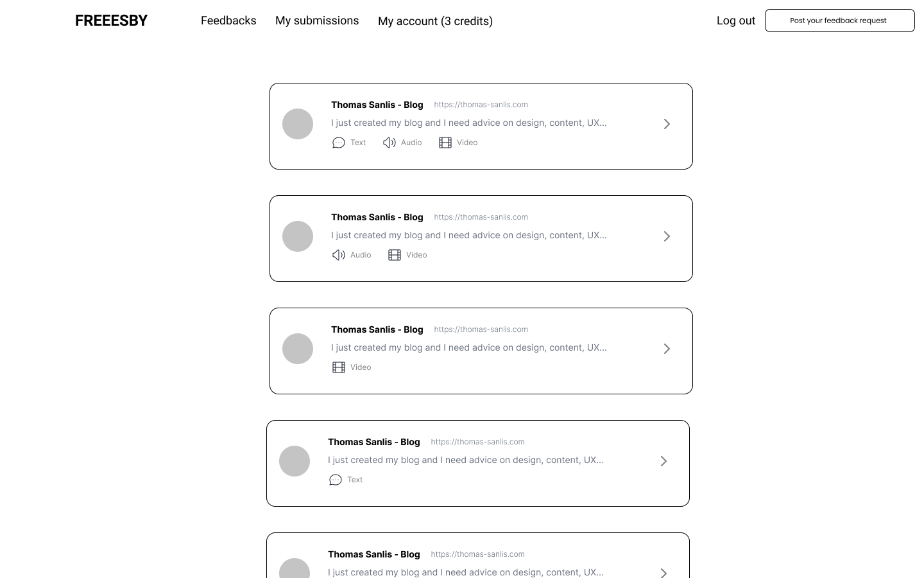Click the Video film icon in third card
The image size is (924, 578).
pos(338,367)
